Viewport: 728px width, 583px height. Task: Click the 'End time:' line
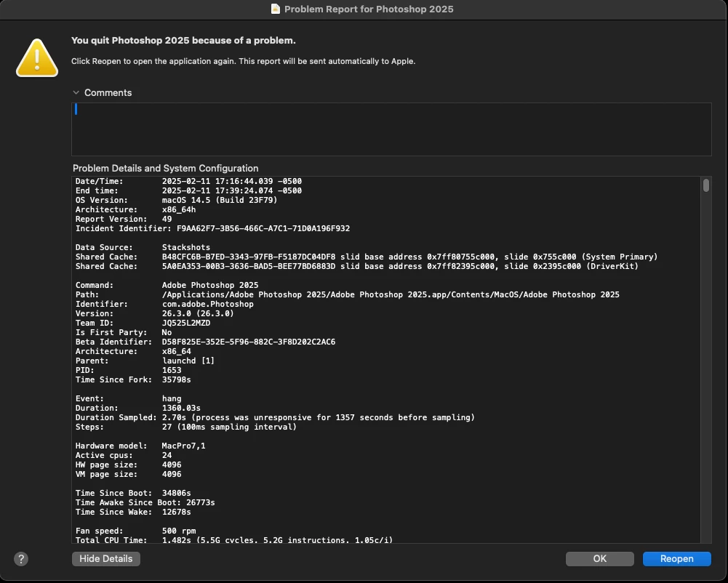coord(188,190)
